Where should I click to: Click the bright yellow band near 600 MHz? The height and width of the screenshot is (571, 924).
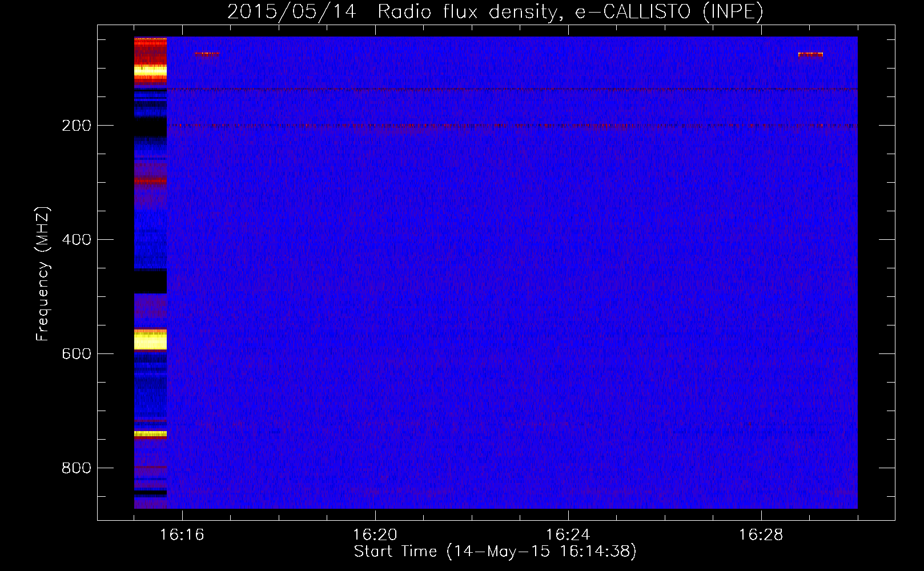click(150, 340)
